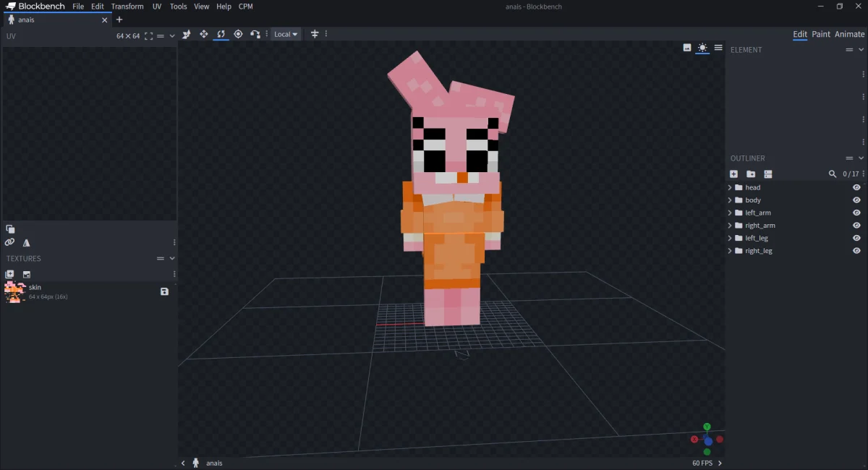The image size is (868, 470).
Task: Expand the left_leg group
Action: [x=729, y=238]
